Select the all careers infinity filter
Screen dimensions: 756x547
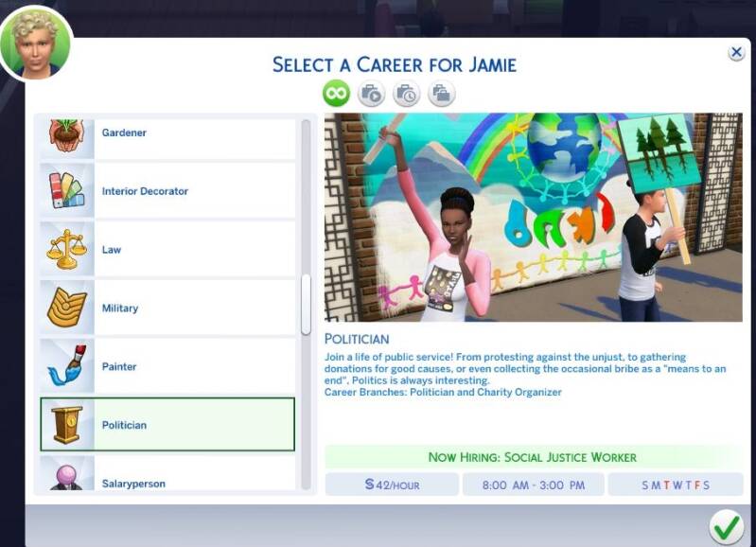(336, 93)
